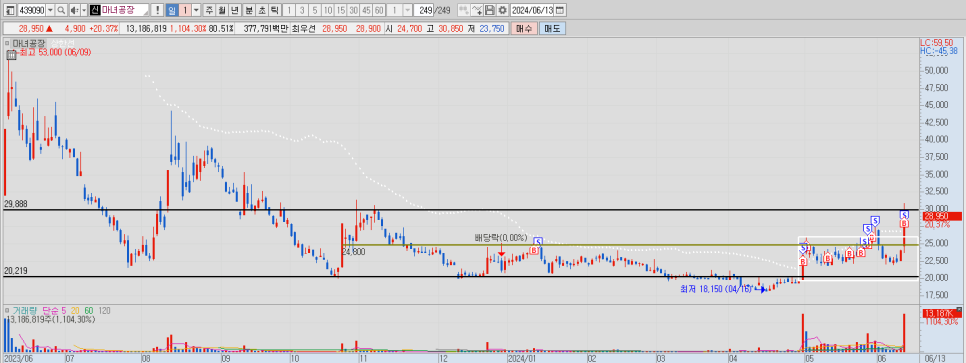The width and height of the screenshot is (966, 363).
Task: Click the stock name field 마녀공장
Action: 124,10
